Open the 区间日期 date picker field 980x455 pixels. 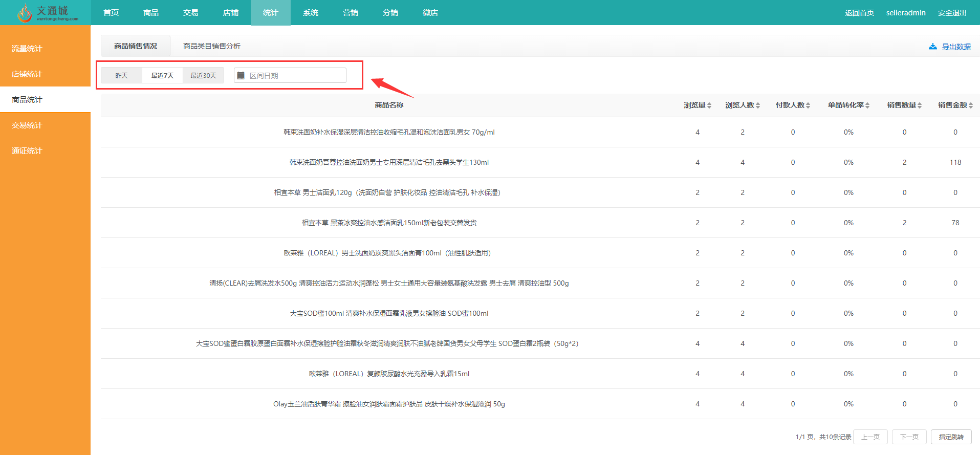coord(290,75)
